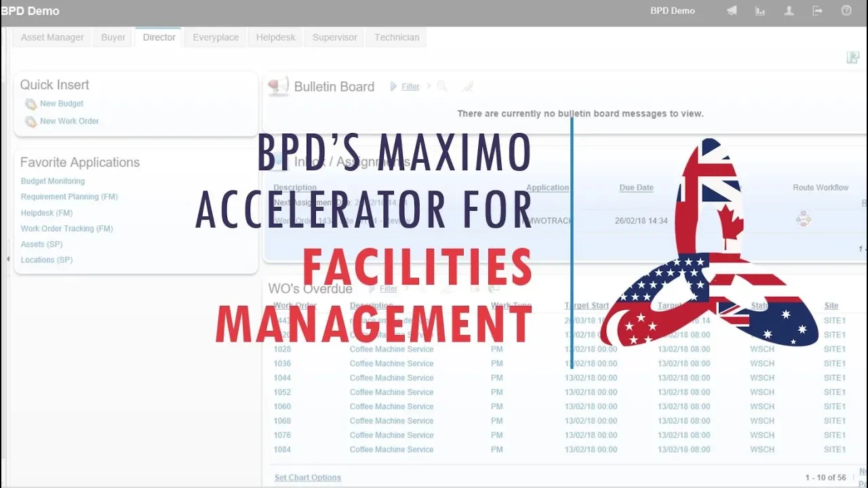Click SITE1 in row 1084
The width and height of the screenshot is (868, 488).
pyautogui.click(x=835, y=449)
